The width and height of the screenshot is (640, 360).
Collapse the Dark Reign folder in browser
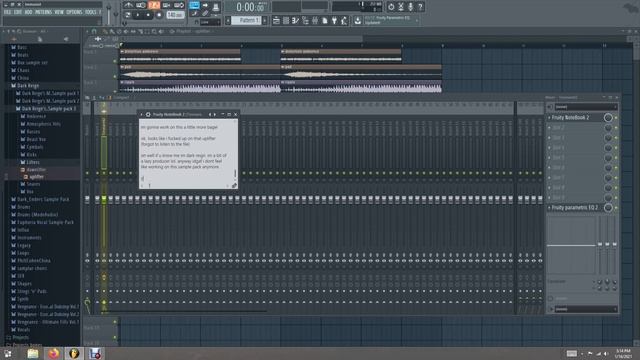coord(28,86)
